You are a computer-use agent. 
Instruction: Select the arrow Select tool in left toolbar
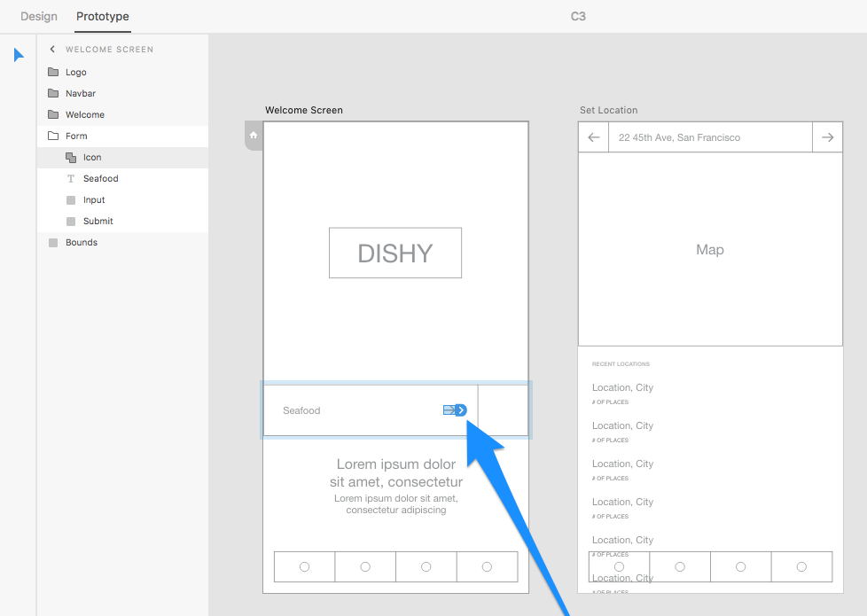pyautogui.click(x=19, y=55)
